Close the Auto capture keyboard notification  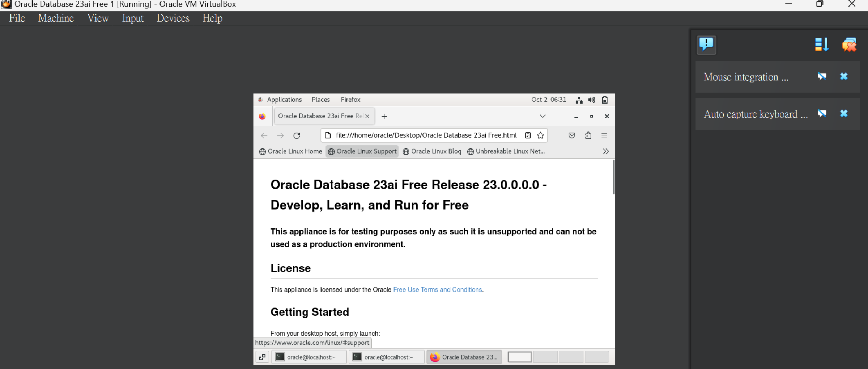click(x=844, y=114)
